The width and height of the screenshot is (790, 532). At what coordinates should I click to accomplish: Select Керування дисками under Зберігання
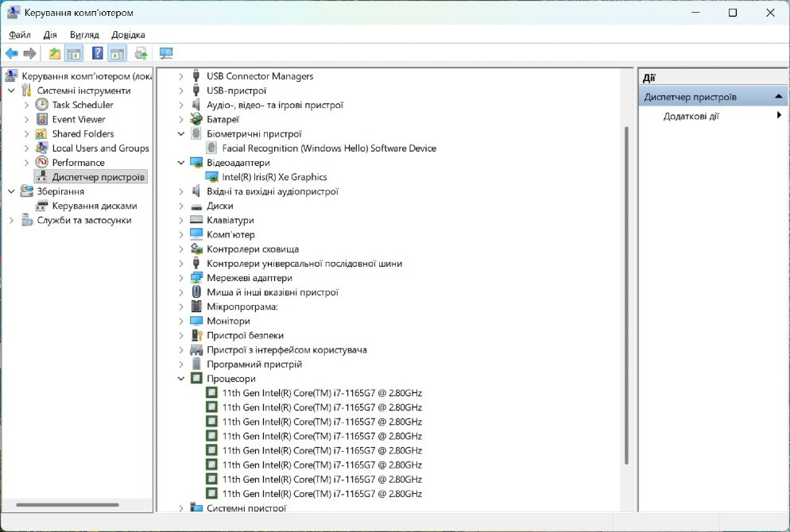point(94,206)
